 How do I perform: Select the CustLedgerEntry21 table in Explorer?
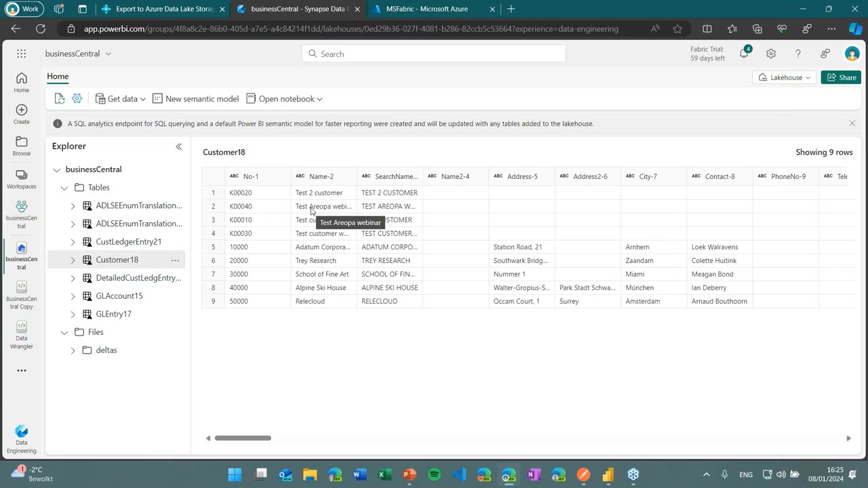coord(128,242)
